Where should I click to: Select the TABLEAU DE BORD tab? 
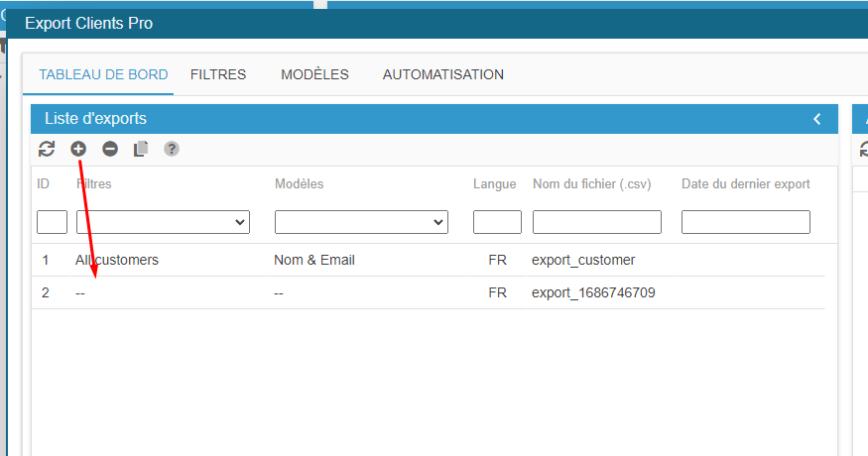pyautogui.click(x=103, y=74)
